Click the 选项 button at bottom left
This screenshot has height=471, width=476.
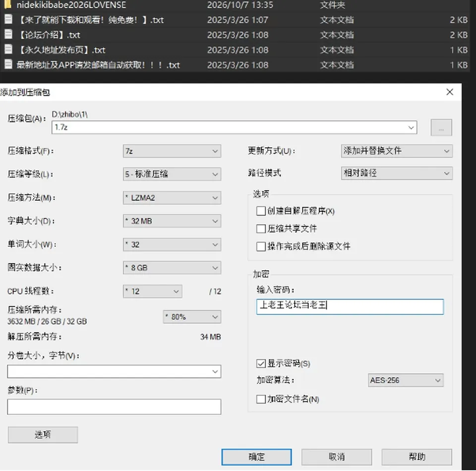[x=43, y=435]
